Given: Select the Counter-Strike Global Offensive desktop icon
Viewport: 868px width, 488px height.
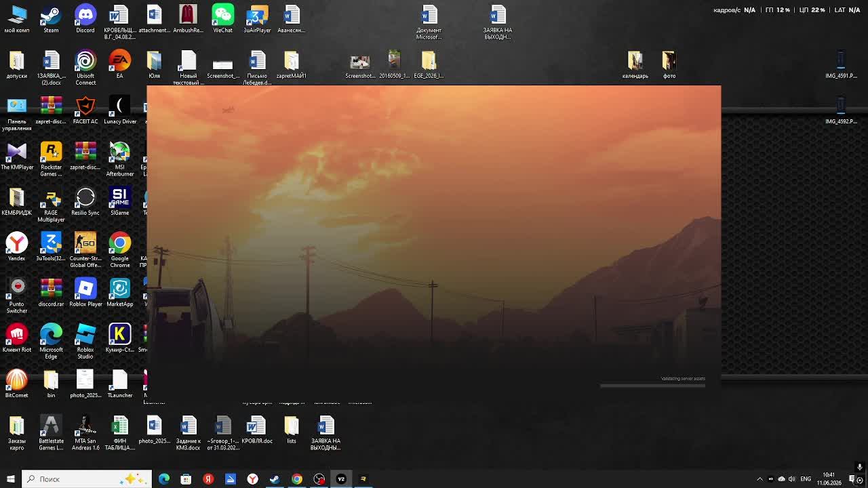Looking at the screenshot, I should pyautogui.click(x=85, y=249).
